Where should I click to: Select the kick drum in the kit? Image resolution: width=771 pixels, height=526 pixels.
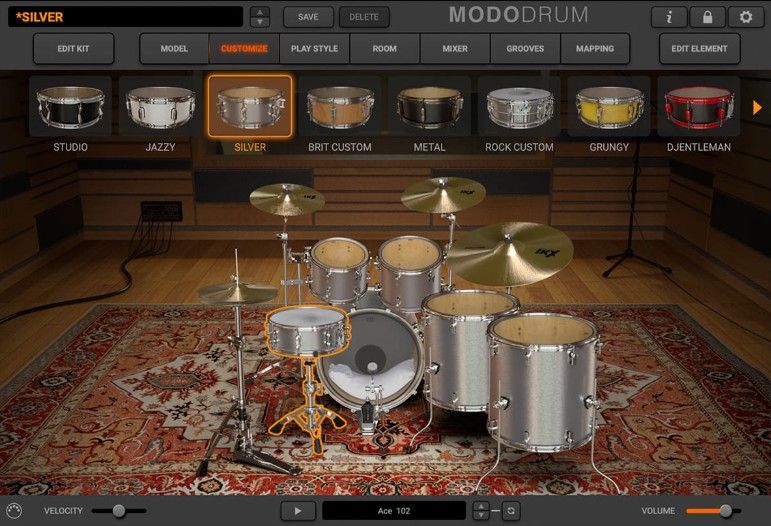372,355
